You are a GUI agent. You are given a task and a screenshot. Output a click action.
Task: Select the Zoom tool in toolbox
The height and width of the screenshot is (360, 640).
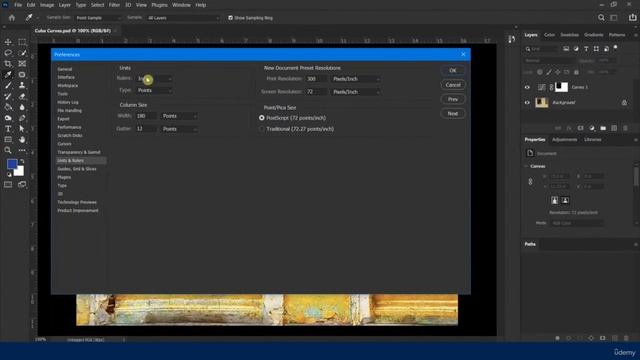(8, 150)
